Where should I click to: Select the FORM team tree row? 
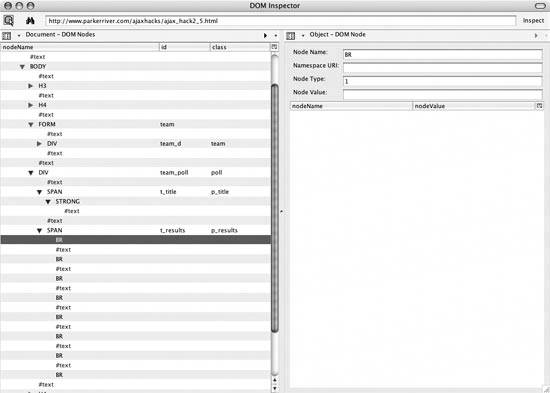tap(135, 124)
